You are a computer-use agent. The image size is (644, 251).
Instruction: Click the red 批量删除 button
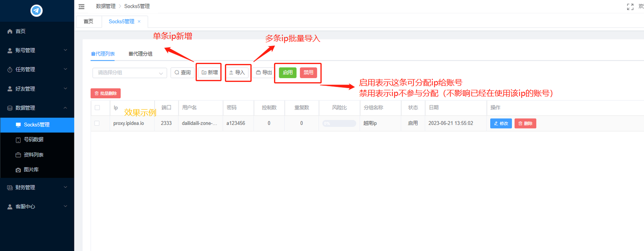click(x=105, y=93)
